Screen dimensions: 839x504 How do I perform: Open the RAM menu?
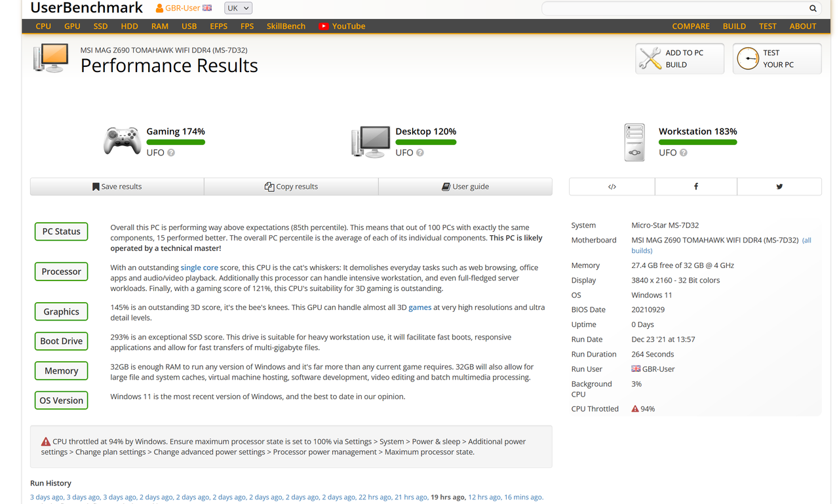(x=160, y=26)
